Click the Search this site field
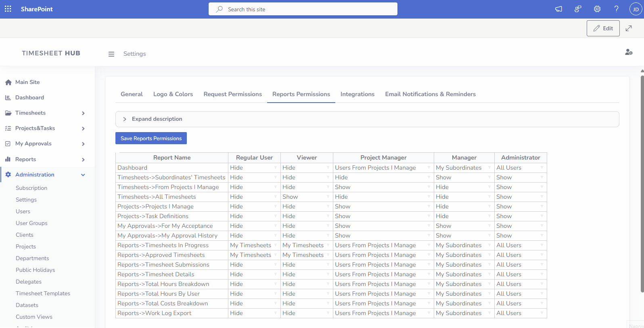The height and width of the screenshot is (328, 644). pyautogui.click(x=303, y=9)
